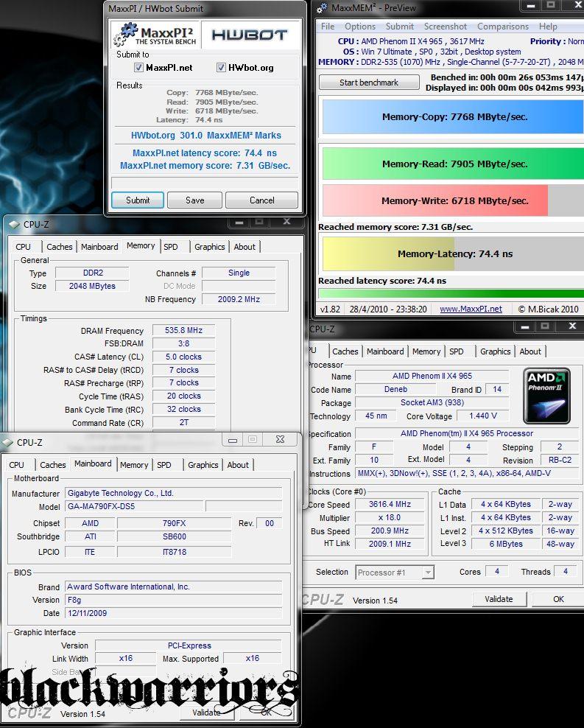This screenshot has width=584, height=728.
Task: Select SPD tab in Memory CPU-Z window
Action: tap(171, 247)
